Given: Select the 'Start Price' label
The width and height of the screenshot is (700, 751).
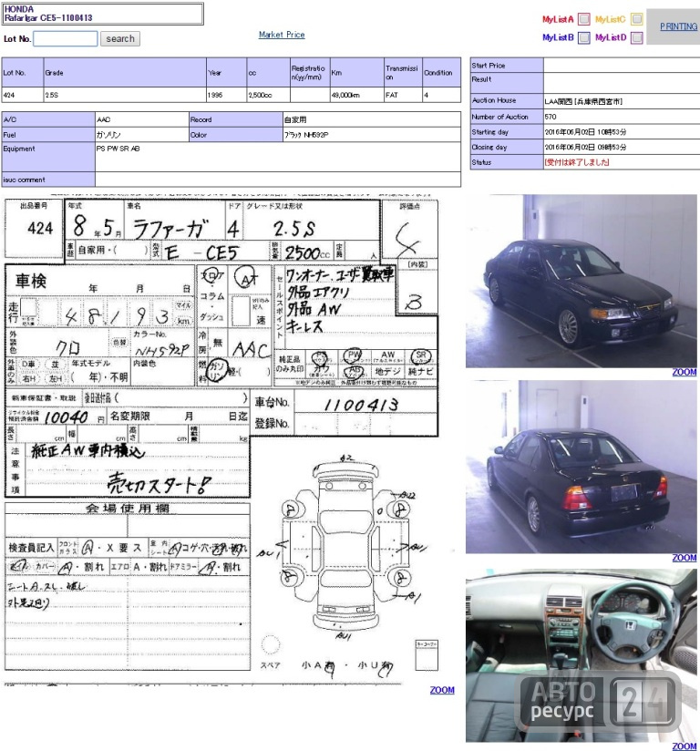Looking at the screenshot, I should pos(489,66).
